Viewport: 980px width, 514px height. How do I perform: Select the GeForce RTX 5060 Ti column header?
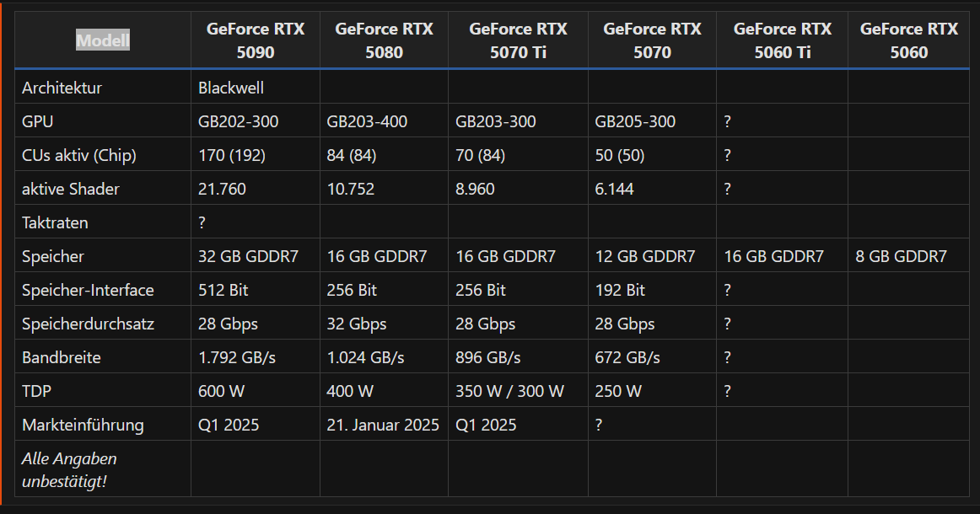coord(782,40)
